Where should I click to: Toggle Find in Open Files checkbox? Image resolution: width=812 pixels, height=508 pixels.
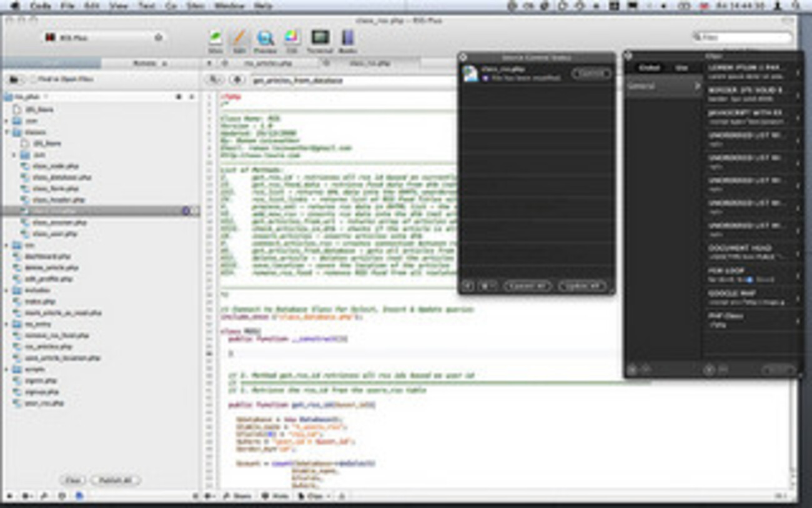point(33,80)
